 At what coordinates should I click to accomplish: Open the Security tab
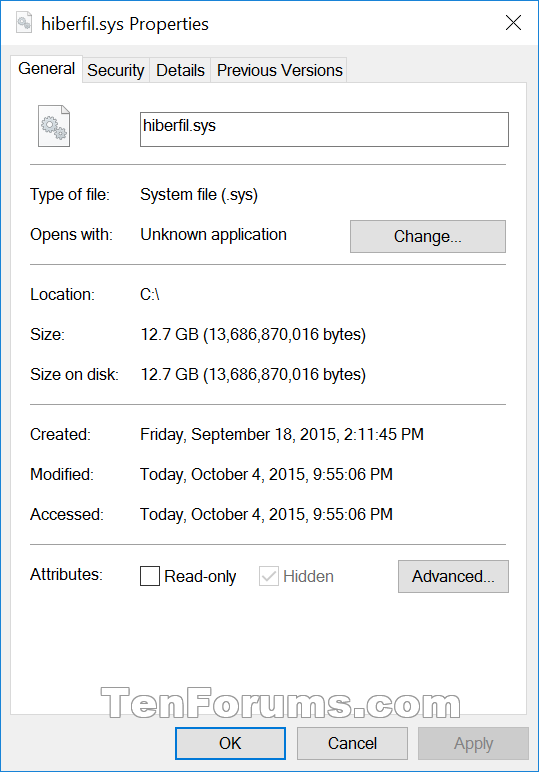[x=116, y=70]
